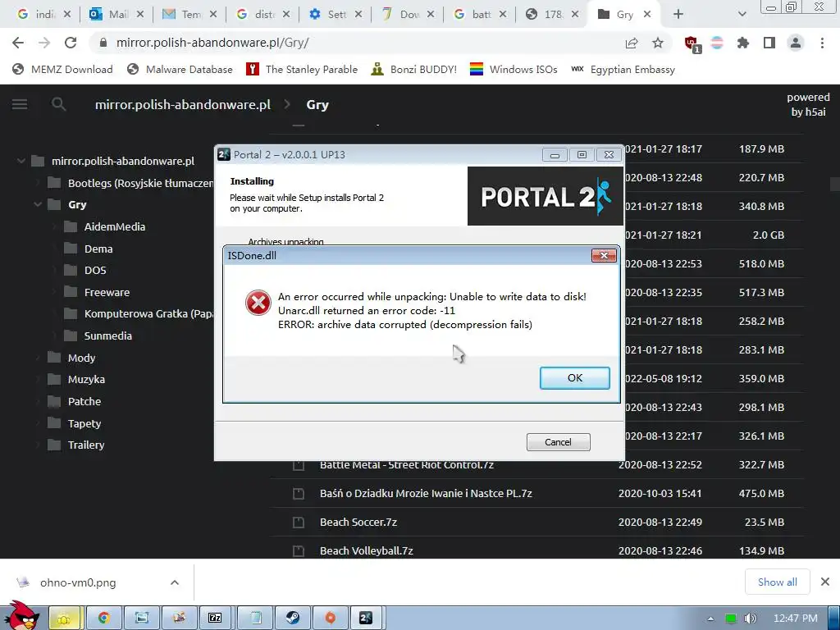This screenshot has width=840, height=630.
Task: Go to mirror.polish-abandonware.pl breadcrumb
Action: [183, 104]
